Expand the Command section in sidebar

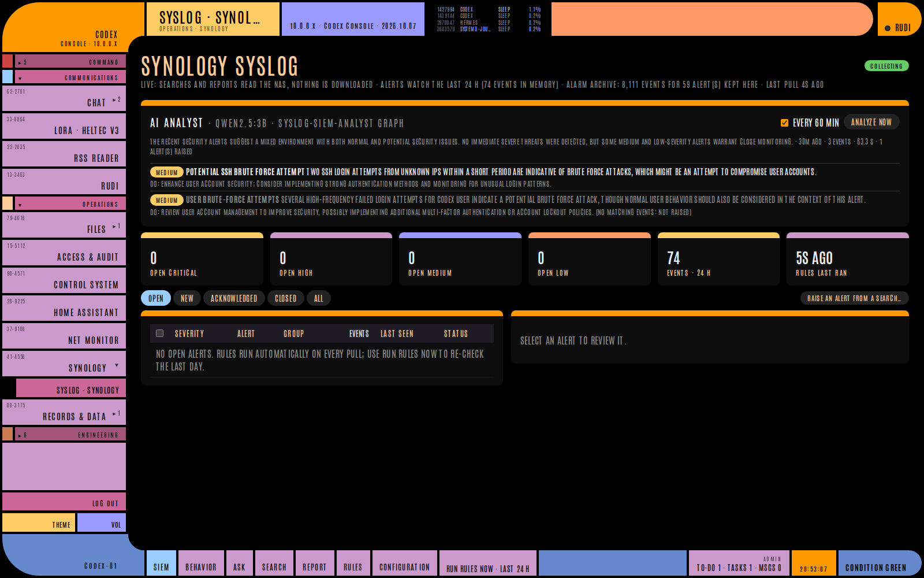point(70,61)
